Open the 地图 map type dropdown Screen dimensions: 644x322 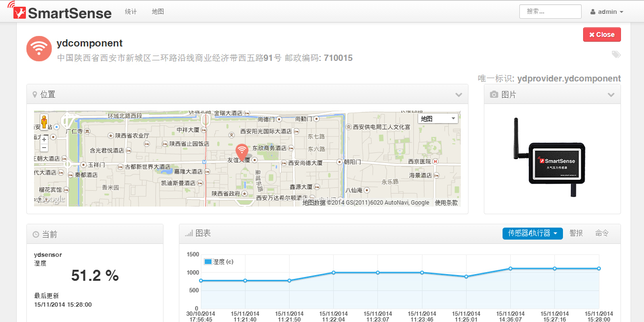pyautogui.click(x=438, y=118)
